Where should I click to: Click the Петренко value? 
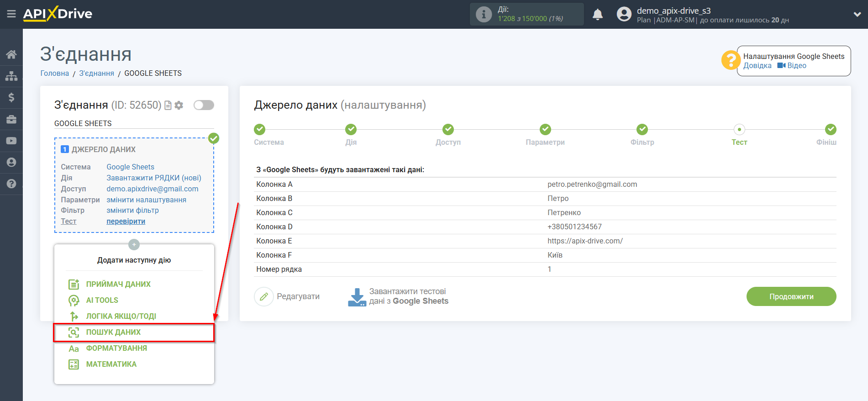[x=564, y=212]
